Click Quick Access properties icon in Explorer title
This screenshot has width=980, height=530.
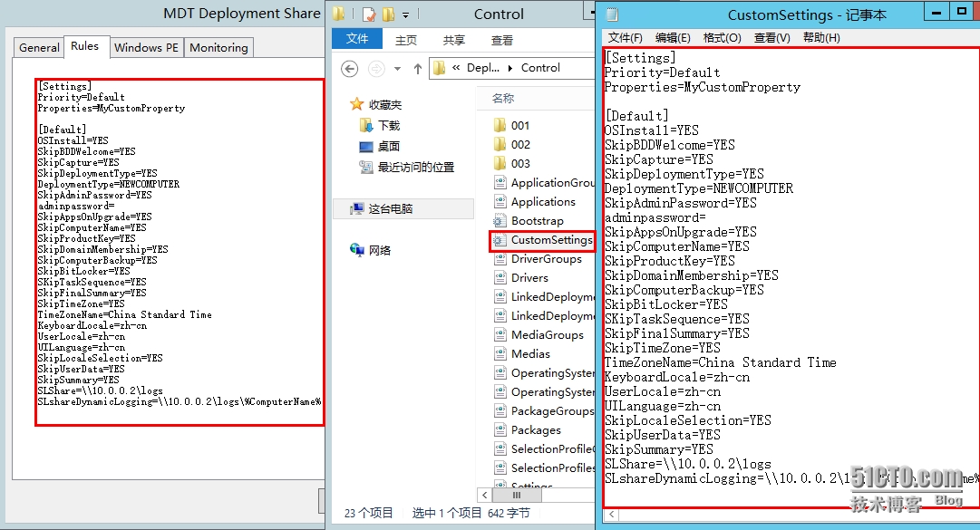[x=370, y=14]
